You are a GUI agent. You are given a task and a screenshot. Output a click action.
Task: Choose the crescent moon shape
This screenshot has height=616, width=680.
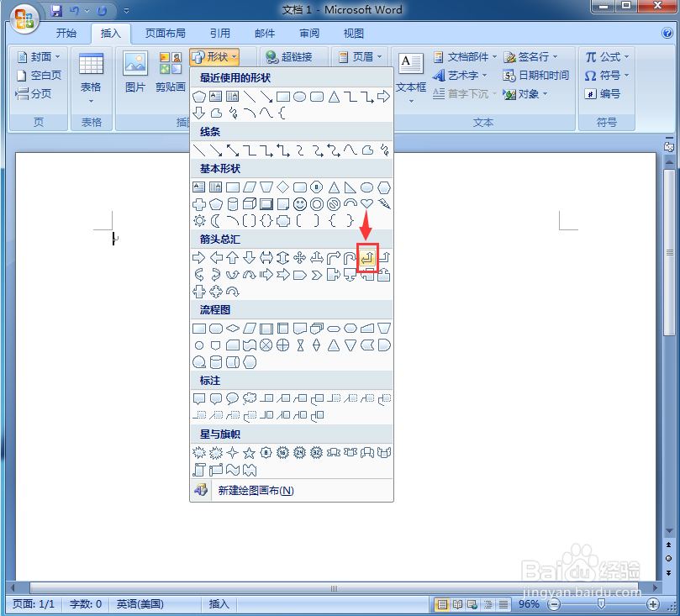(x=216, y=221)
